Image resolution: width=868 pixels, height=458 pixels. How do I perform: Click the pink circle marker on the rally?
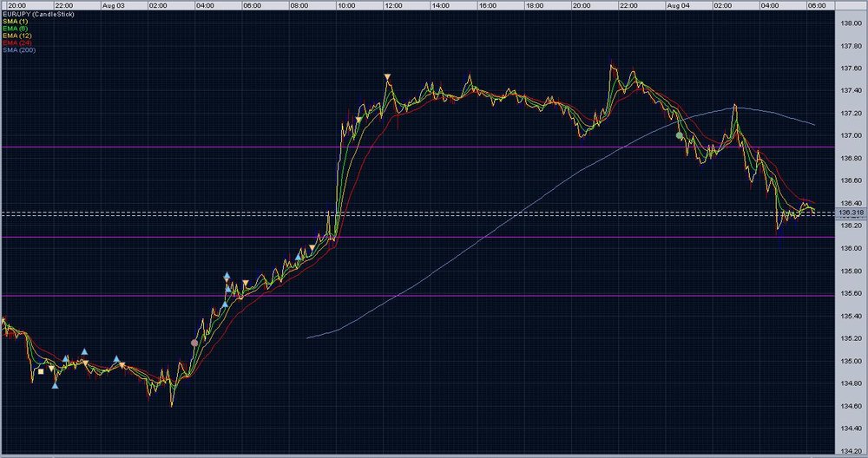(x=194, y=343)
